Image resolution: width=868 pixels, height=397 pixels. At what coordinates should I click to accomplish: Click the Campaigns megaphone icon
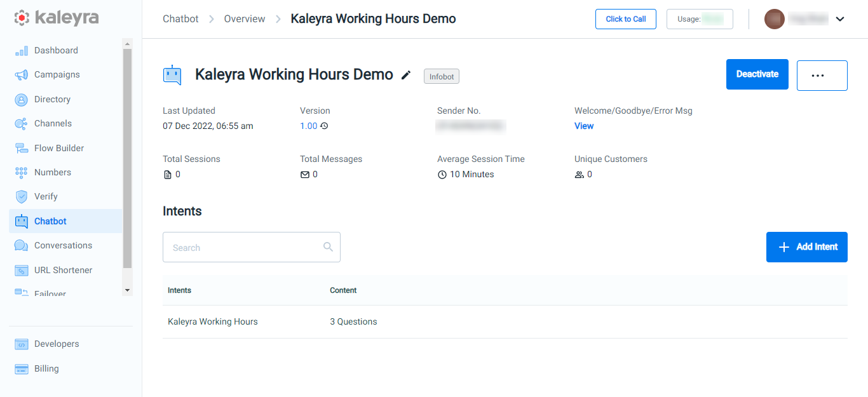tap(22, 75)
